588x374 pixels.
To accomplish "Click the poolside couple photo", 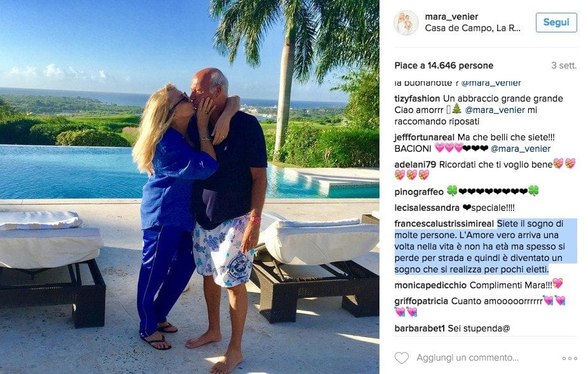I will 189,187.
